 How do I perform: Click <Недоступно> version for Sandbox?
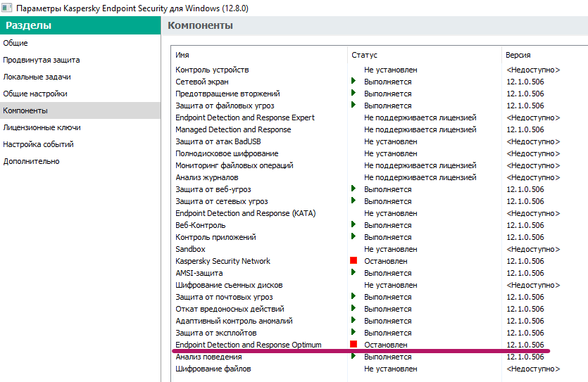pyautogui.click(x=533, y=249)
